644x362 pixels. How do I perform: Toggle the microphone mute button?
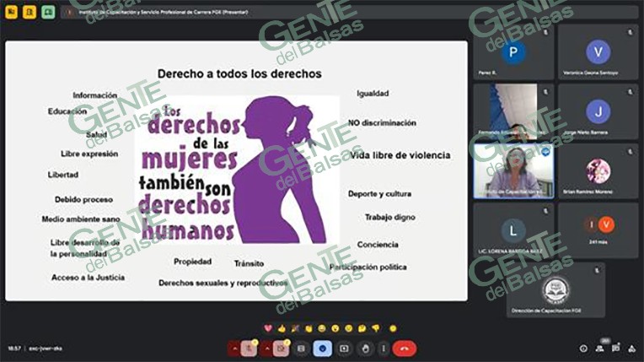250,348
